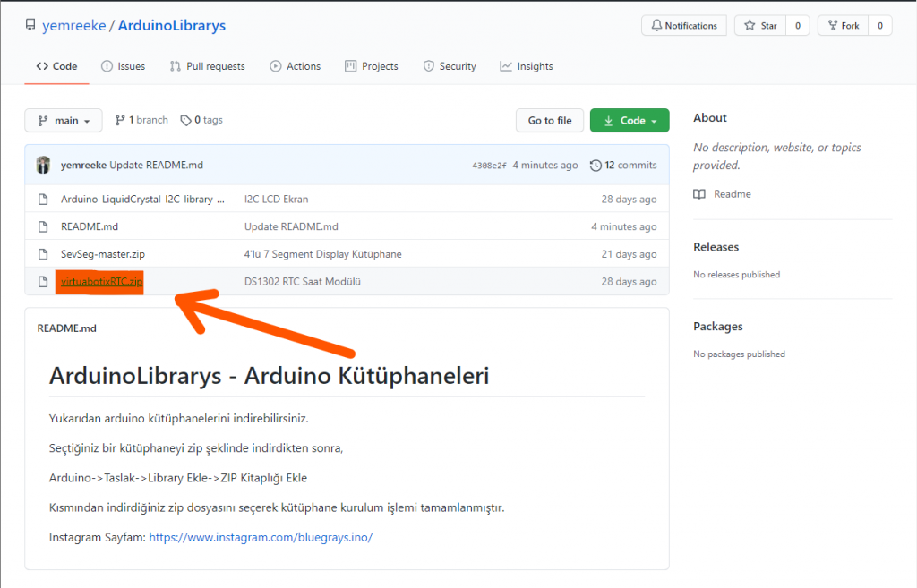The height and width of the screenshot is (588, 917).
Task: Click the file icon beside Arduino-LiquidCrystal-I2C-library
Action: [x=43, y=200]
